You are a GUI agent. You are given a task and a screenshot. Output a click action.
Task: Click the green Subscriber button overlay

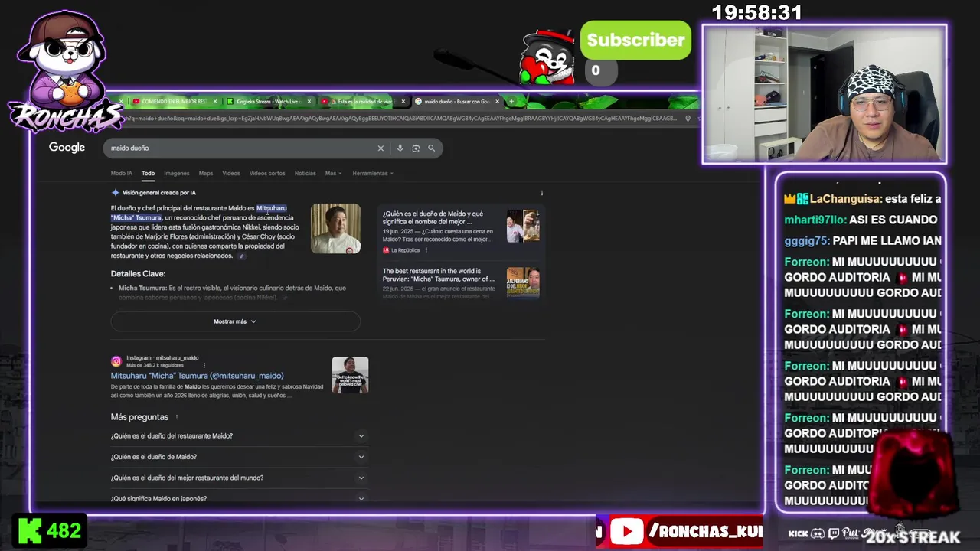[635, 41]
